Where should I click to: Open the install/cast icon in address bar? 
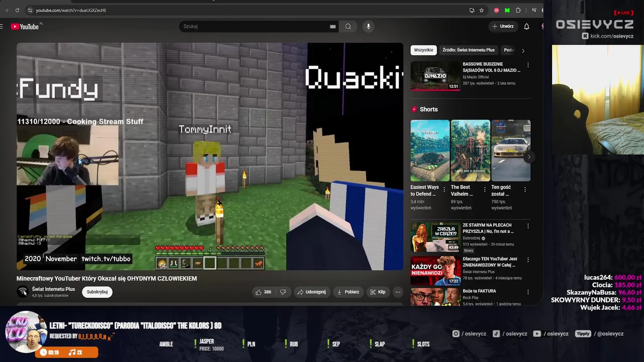tap(471, 10)
